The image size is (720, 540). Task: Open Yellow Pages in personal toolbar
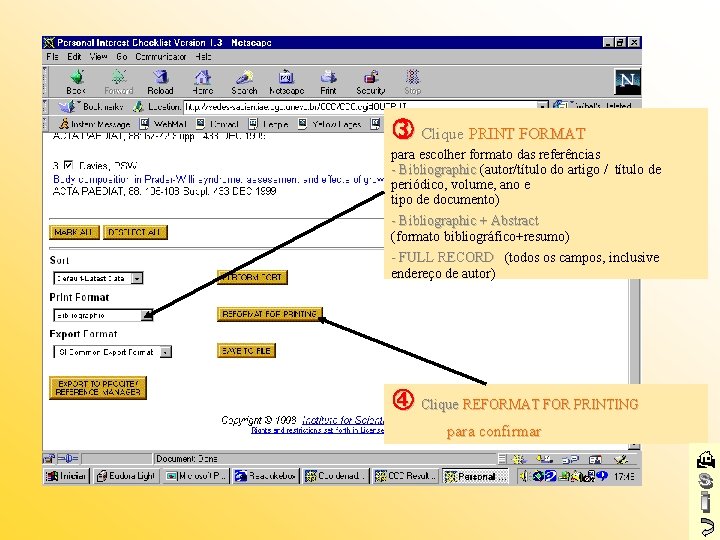(330, 124)
